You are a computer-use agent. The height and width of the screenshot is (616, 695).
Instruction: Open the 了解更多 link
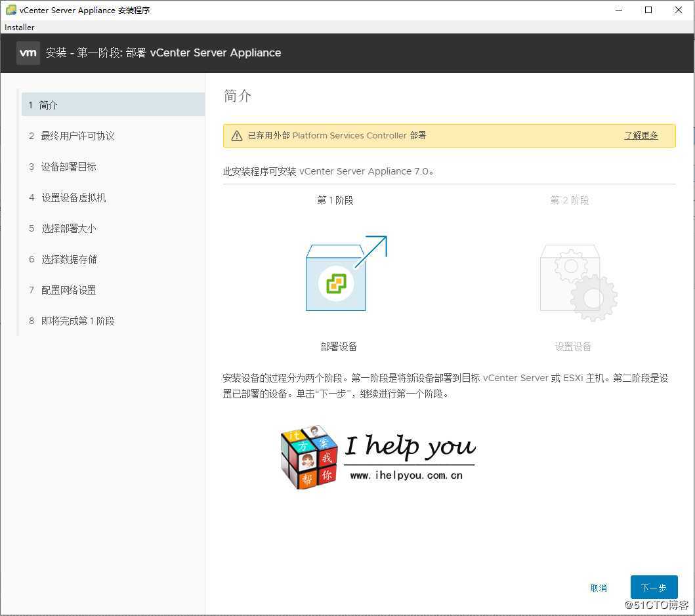[x=641, y=136]
